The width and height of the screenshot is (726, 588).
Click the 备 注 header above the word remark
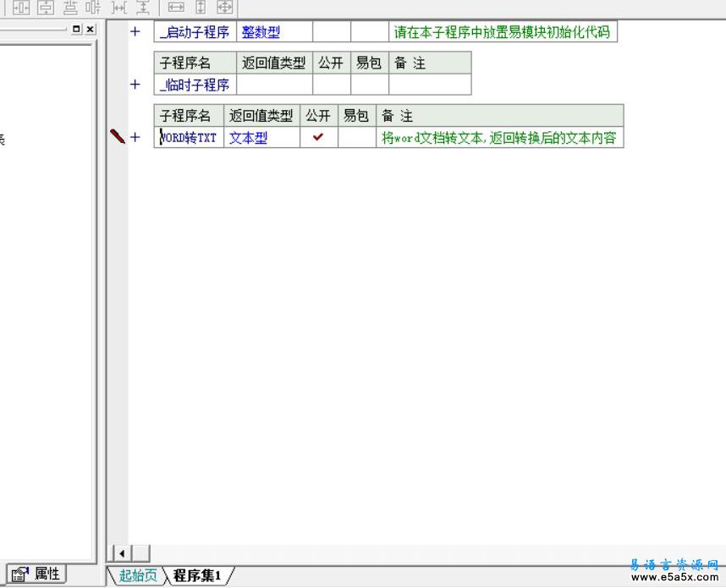pyautogui.click(x=500, y=116)
